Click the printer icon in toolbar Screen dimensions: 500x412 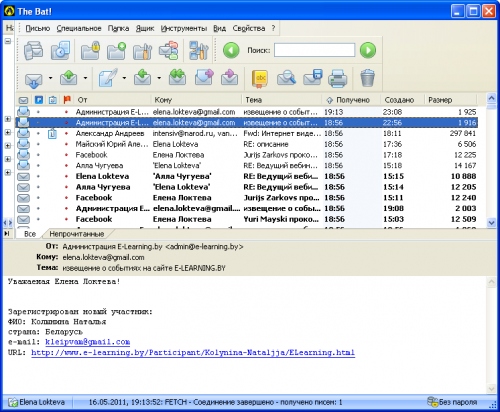click(x=337, y=79)
